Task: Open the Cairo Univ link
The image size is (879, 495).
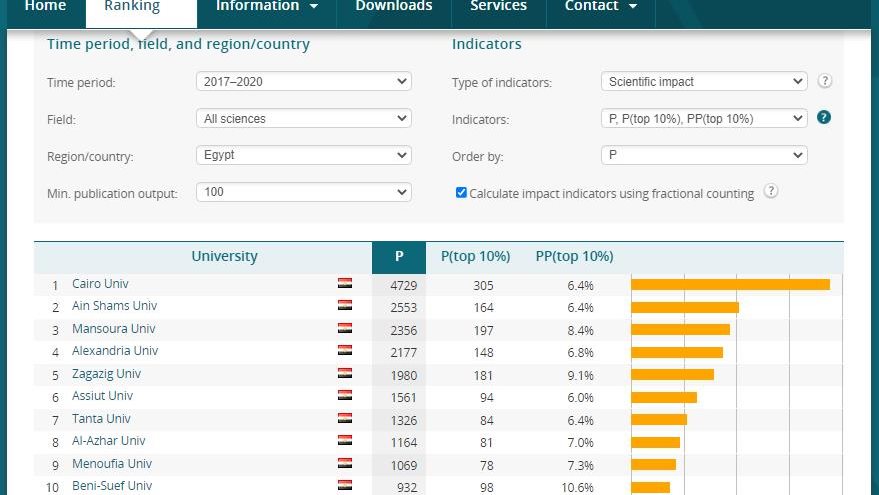Action: [x=100, y=284]
